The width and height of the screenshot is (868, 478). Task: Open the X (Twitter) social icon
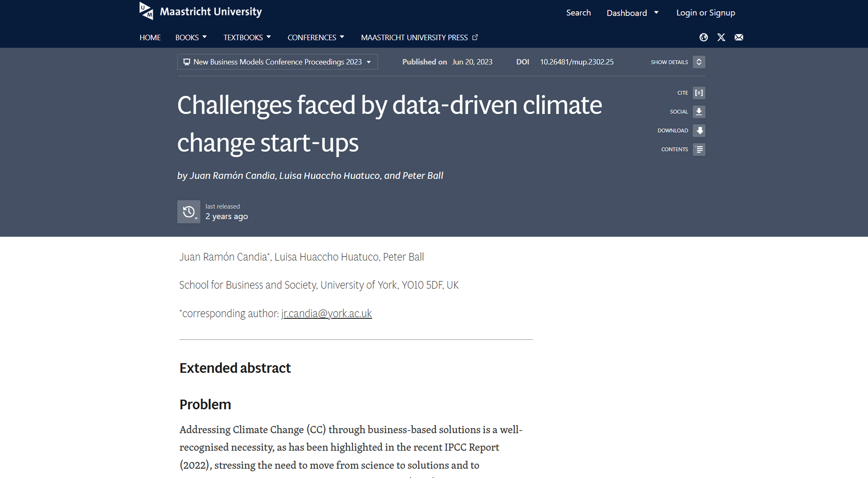click(721, 37)
